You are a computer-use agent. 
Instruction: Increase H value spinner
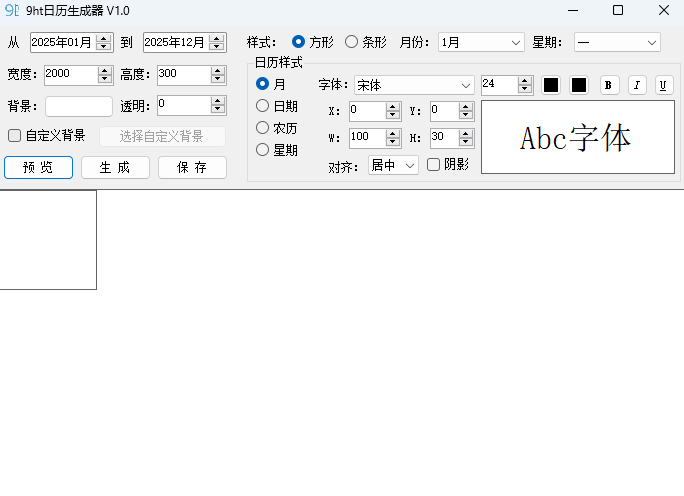466,134
